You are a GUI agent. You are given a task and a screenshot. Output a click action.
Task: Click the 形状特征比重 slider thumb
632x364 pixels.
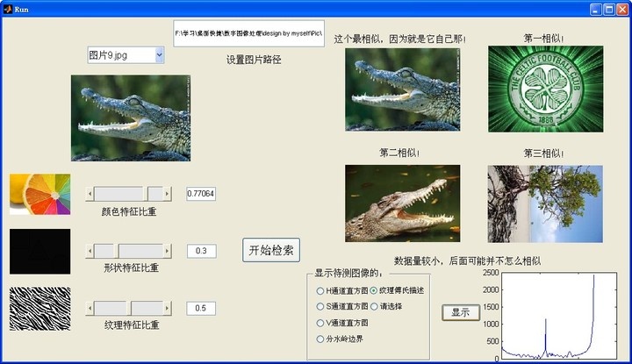click(117, 251)
